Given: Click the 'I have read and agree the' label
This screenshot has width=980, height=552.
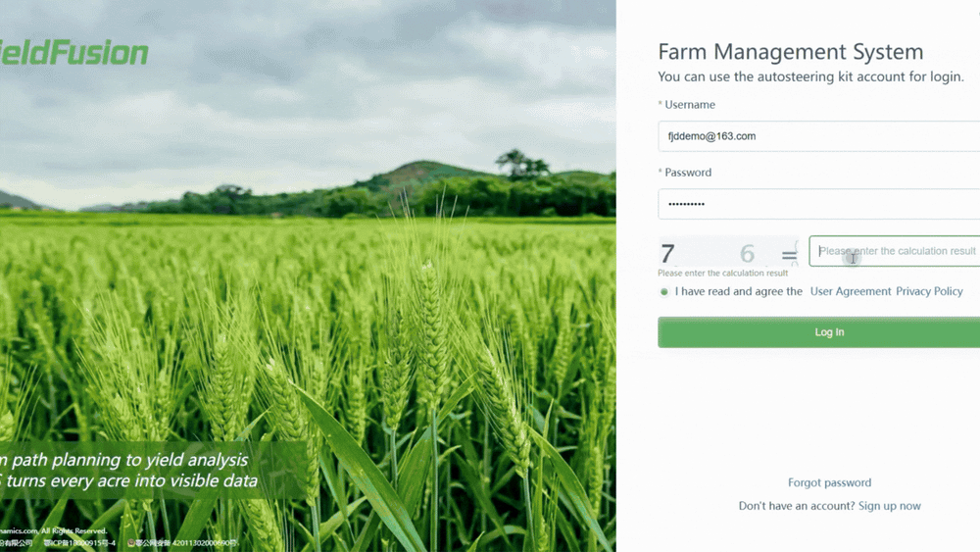Looking at the screenshot, I should point(738,291).
